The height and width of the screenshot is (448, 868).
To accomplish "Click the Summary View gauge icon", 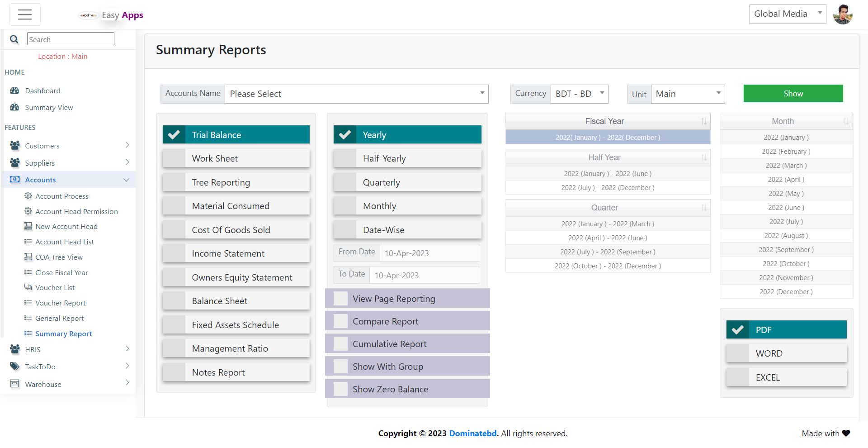I will coord(14,107).
